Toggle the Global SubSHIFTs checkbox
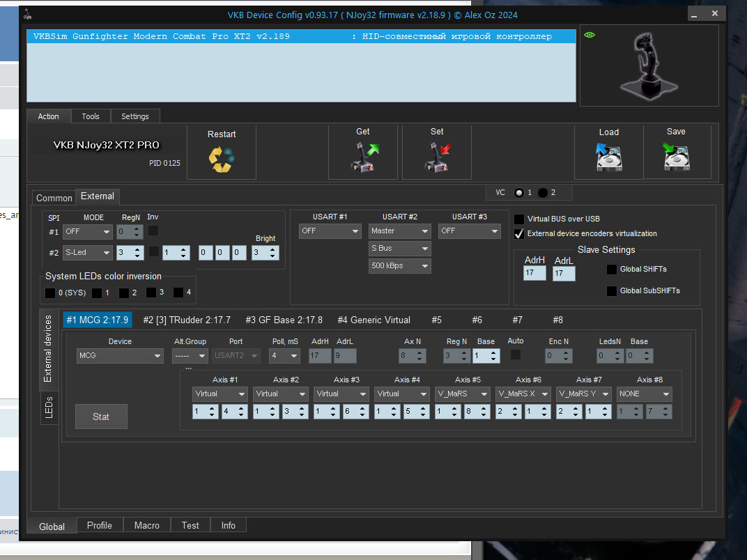This screenshot has height=560, width=747. [x=612, y=290]
